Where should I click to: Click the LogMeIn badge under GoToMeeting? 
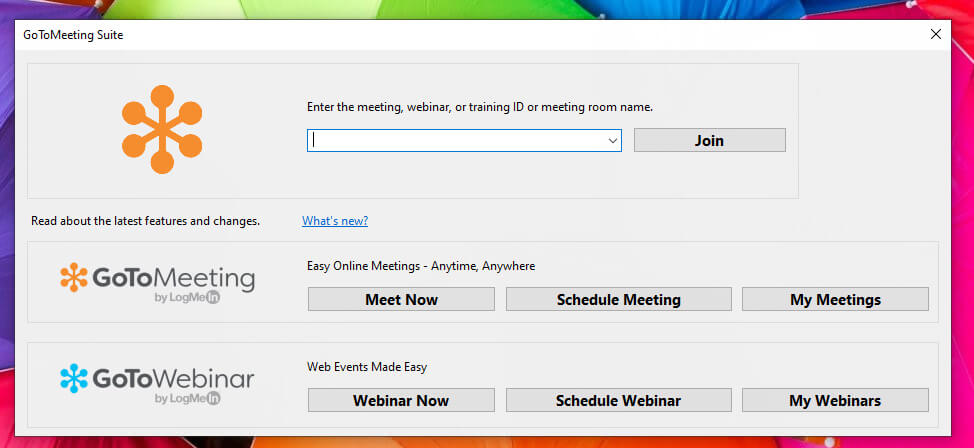pos(187,297)
